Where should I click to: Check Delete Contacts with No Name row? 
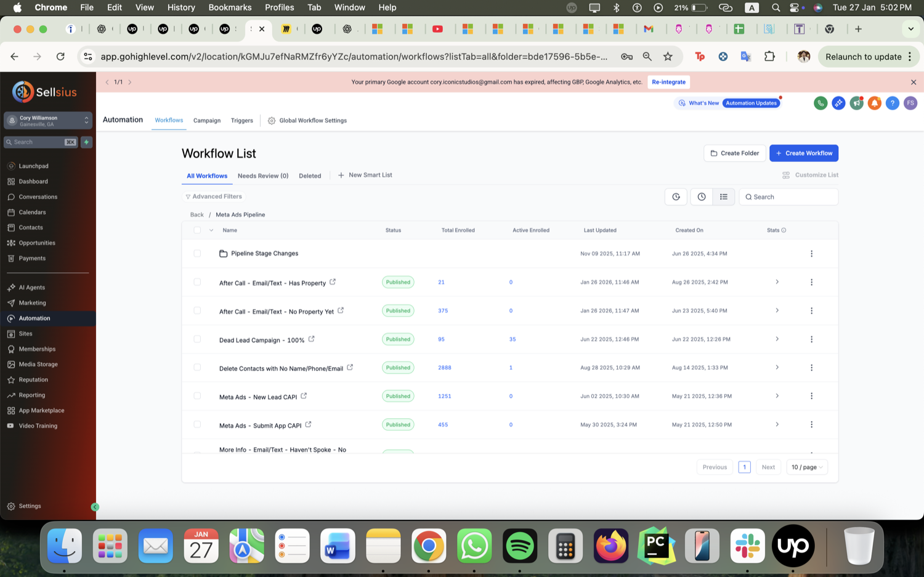(197, 367)
